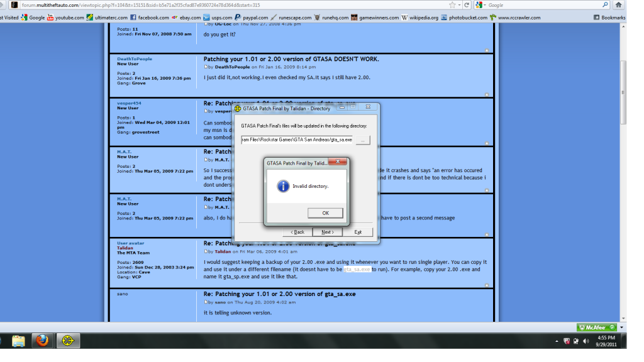Screen dimensions: 644x362
Task: Open DeathToPeople user profile link
Action: (x=135, y=58)
